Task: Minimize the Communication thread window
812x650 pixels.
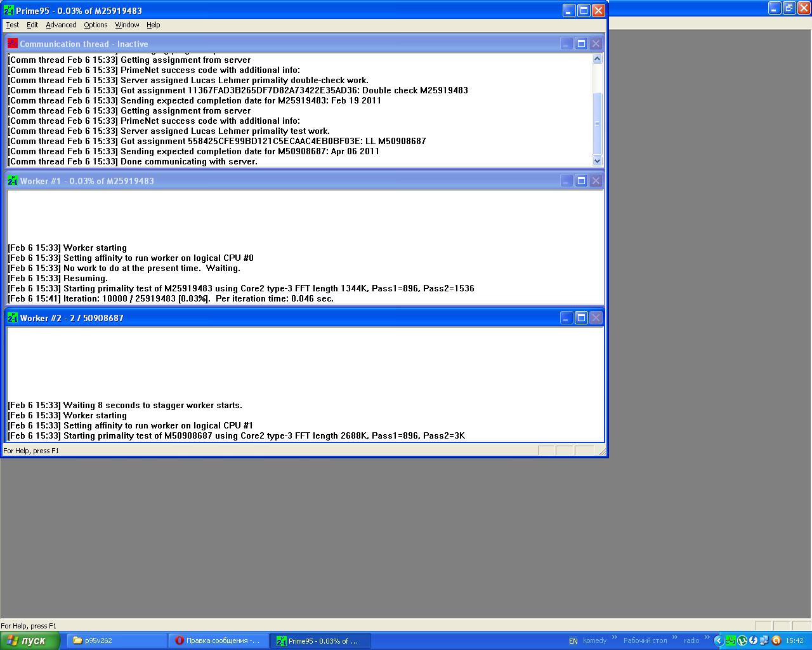Action: tap(566, 44)
